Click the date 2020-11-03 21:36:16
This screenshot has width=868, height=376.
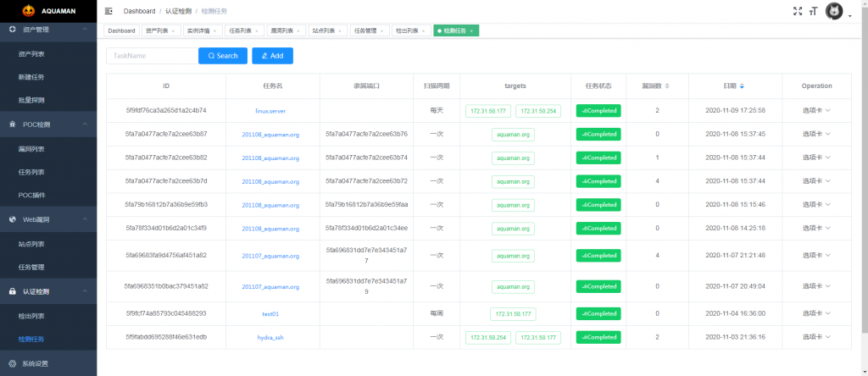pos(735,337)
